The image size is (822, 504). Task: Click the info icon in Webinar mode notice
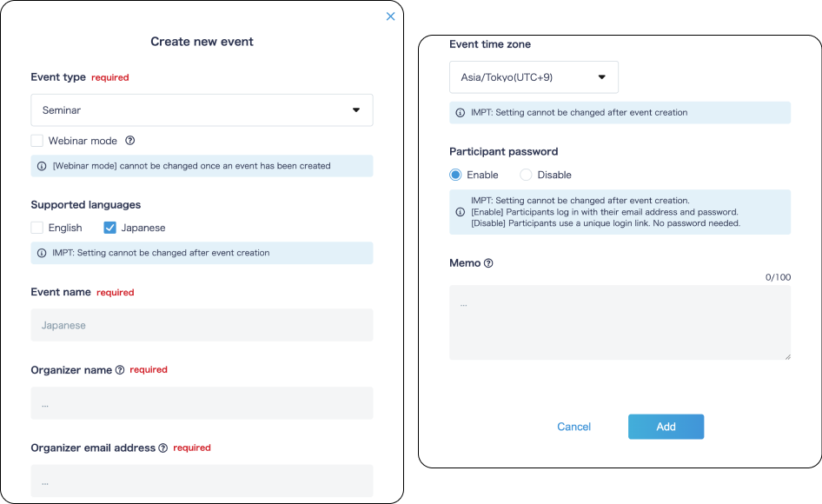point(42,166)
